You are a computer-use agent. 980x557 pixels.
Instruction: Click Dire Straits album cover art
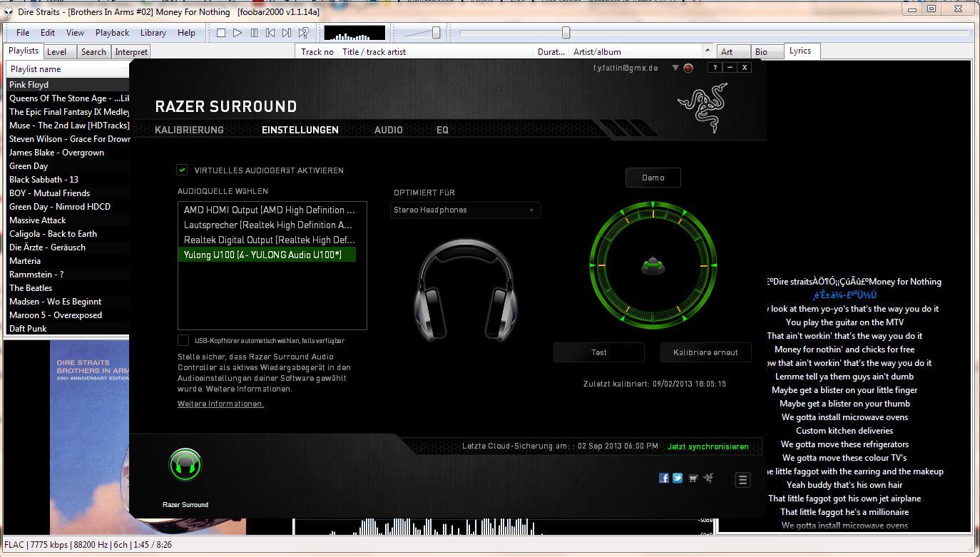(x=148, y=438)
